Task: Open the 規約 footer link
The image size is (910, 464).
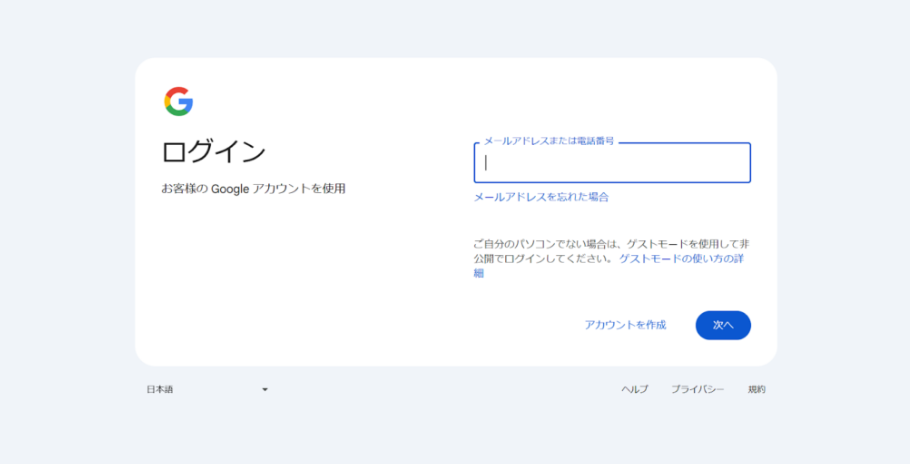Action: tap(756, 390)
